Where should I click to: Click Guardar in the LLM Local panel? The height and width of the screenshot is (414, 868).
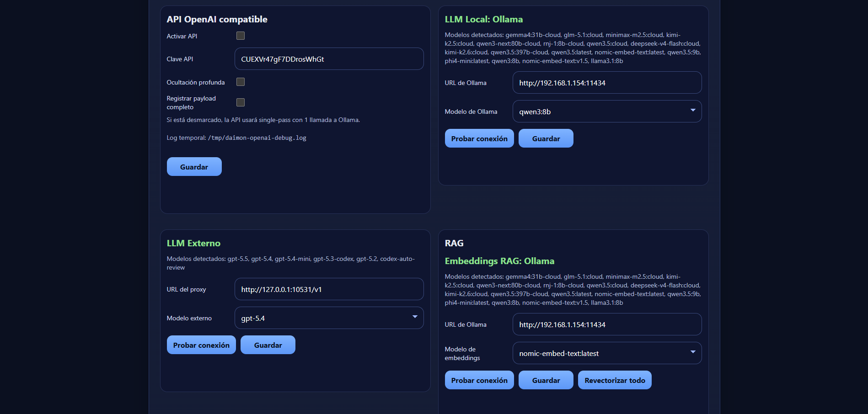(546, 138)
